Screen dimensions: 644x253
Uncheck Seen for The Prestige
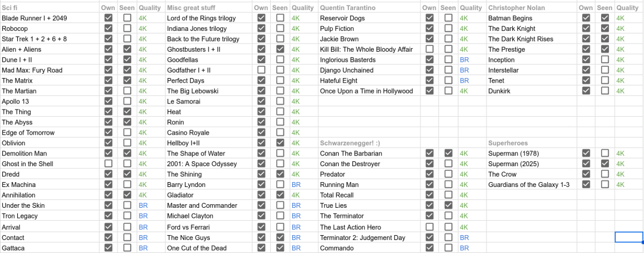pos(605,49)
